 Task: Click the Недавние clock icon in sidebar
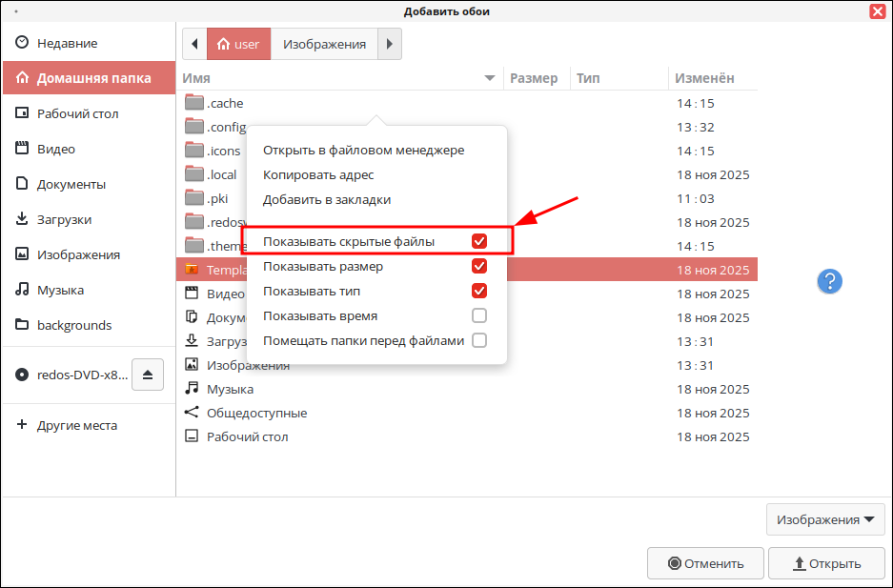(22, 44)
